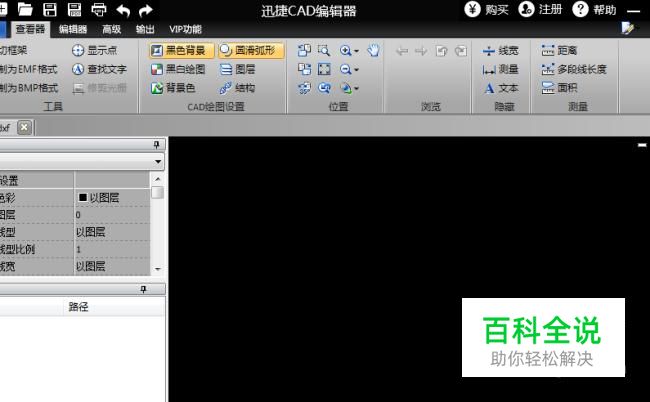This screenshot has height=402, width=650.
Task: Click the 购买 purchase icon
Action: point(472,9)
